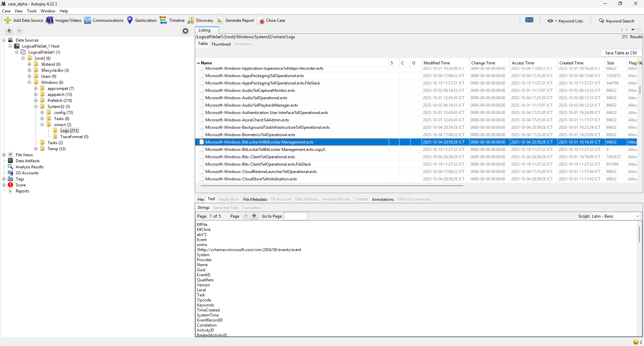Open the Help menu
Viewport: 644px width, 346px height.
point(64,11)
